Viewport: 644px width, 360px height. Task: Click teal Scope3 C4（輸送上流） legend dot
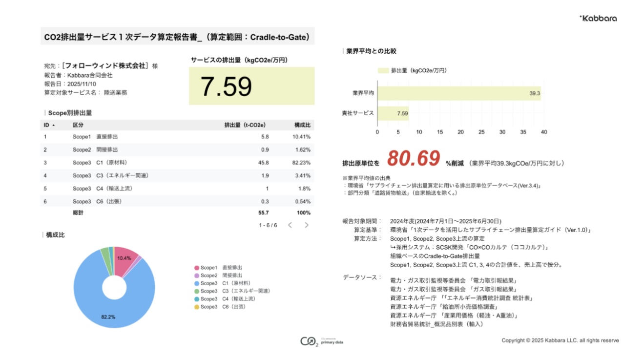coord(197,299)
